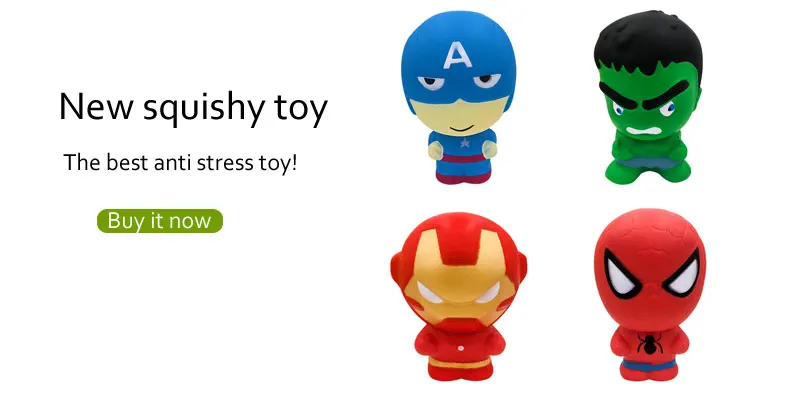Select the Hulk squishy toy image
The width and height of the screenshot is (800, 400).
pos(648,96)
